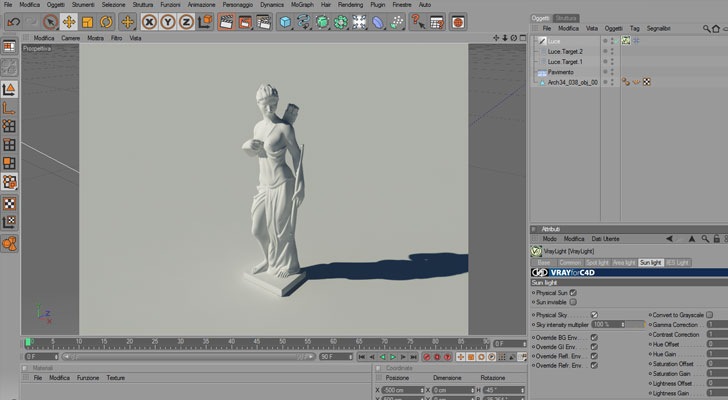The height and width of the screenshot is (400, 728).
Task: Open the viewport Filtro menu
Action: point(117,38)
